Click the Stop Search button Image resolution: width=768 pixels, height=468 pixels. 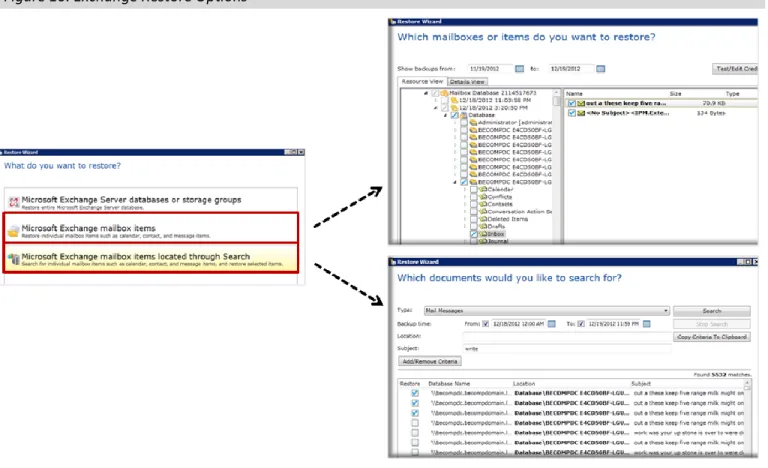712,324
